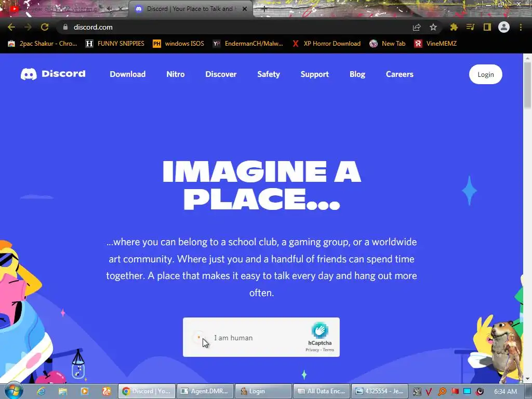The height and width of the screenshot is (399, 532).
Task: Go back with the browser back arrow
Action: [11, 27]
